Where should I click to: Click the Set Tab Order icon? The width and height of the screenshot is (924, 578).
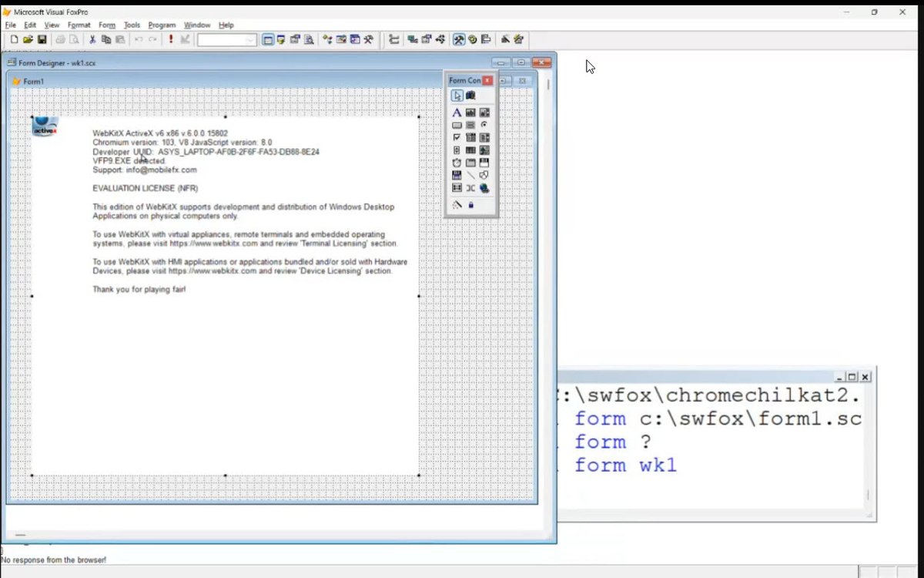(x=394, y=39)
